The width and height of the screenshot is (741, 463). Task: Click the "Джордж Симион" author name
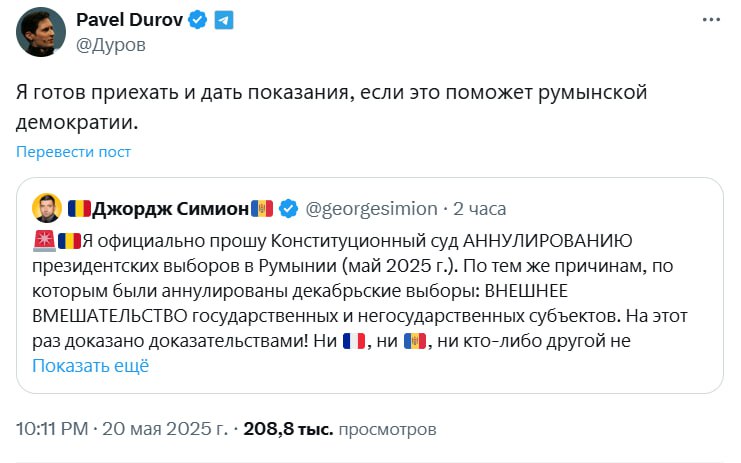pos(169,208)
